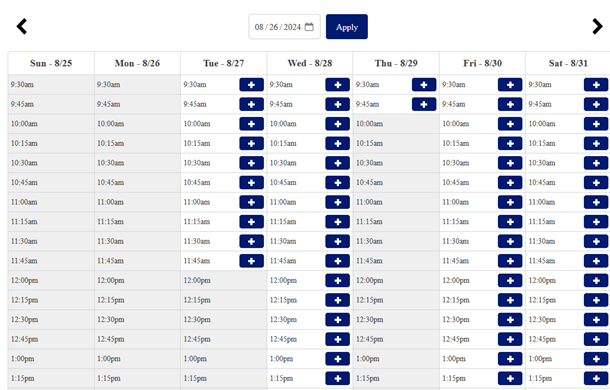610x390 pixels.
Task: Click the unavailable Tue 8/27 12:00pm cell
Action: [224, 281]
